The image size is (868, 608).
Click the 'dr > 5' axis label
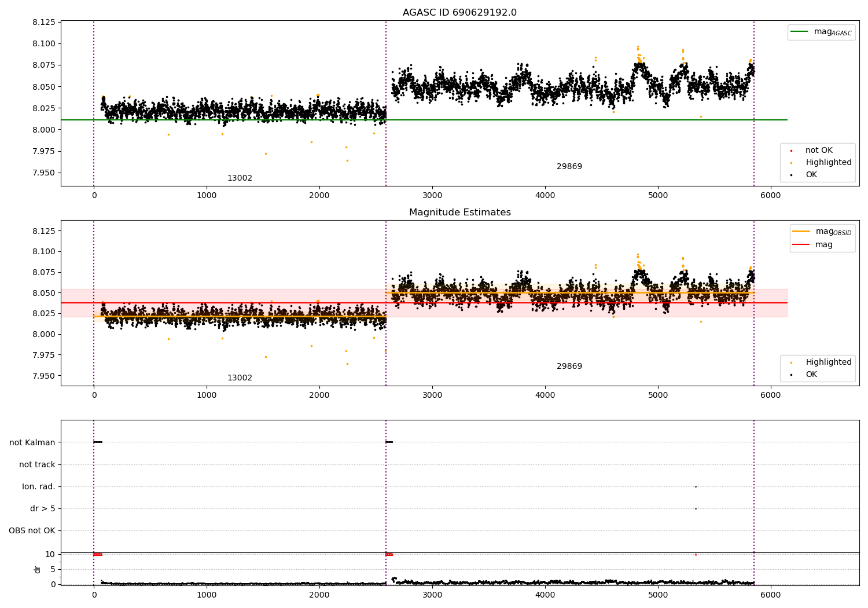tap(43, 508)
